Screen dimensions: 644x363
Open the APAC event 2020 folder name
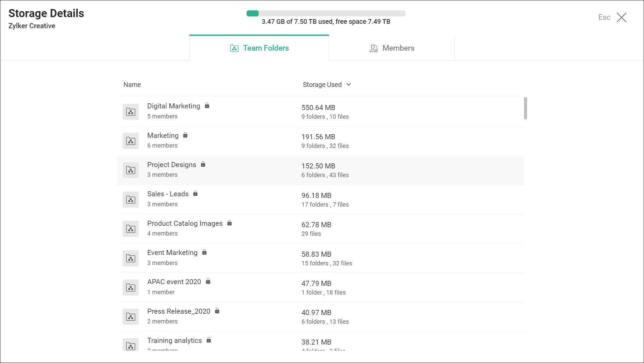click(x=174, y=282)
